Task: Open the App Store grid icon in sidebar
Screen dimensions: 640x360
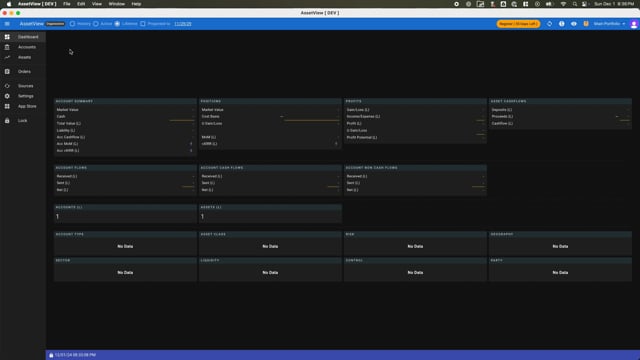Action: pyautogui.click(x=7, y=106)
